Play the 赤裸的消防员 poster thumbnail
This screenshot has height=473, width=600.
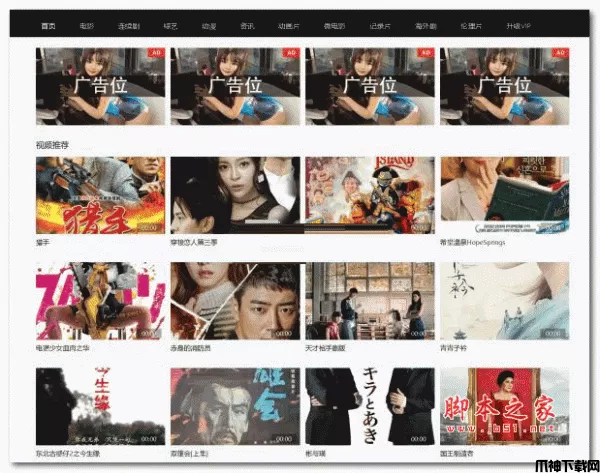pyautogui.click(x=235, y=301)
